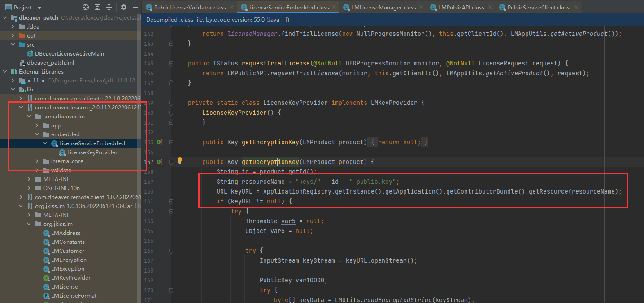Click the dbeaver_patch.iml file icon
Image resolution: width=644 pixels, height=303 pixels.
22,63
